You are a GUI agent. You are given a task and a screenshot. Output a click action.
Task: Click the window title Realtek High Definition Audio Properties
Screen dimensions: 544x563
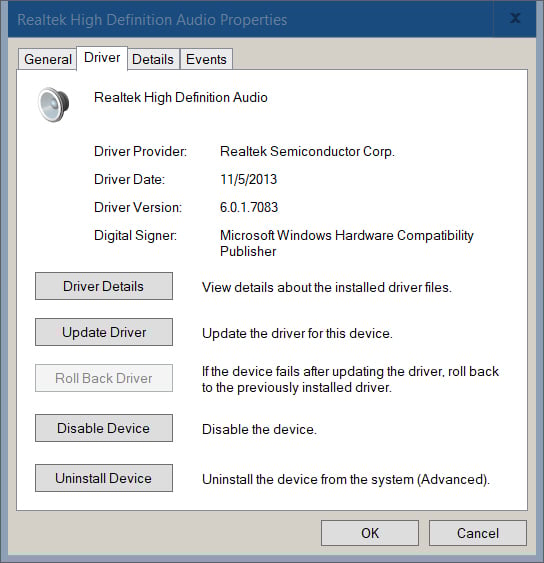click(x=152, y=20)
